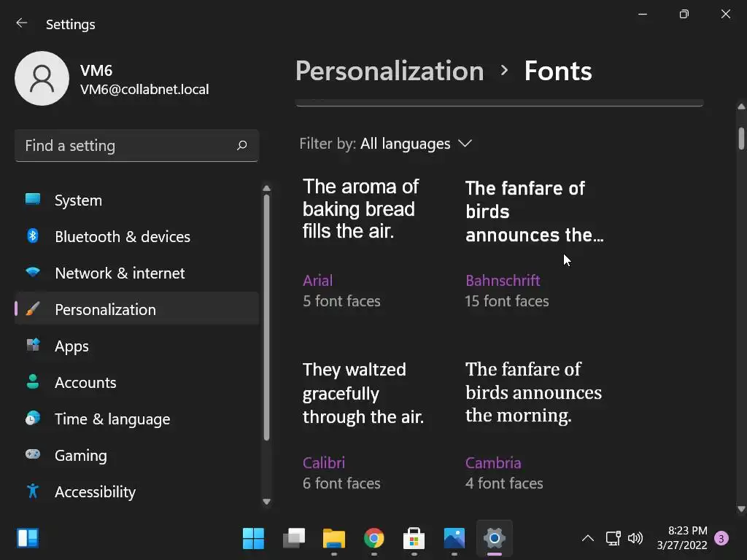Select the Network wifi icon
747x560 pixels.
click(x=33, y=273)
